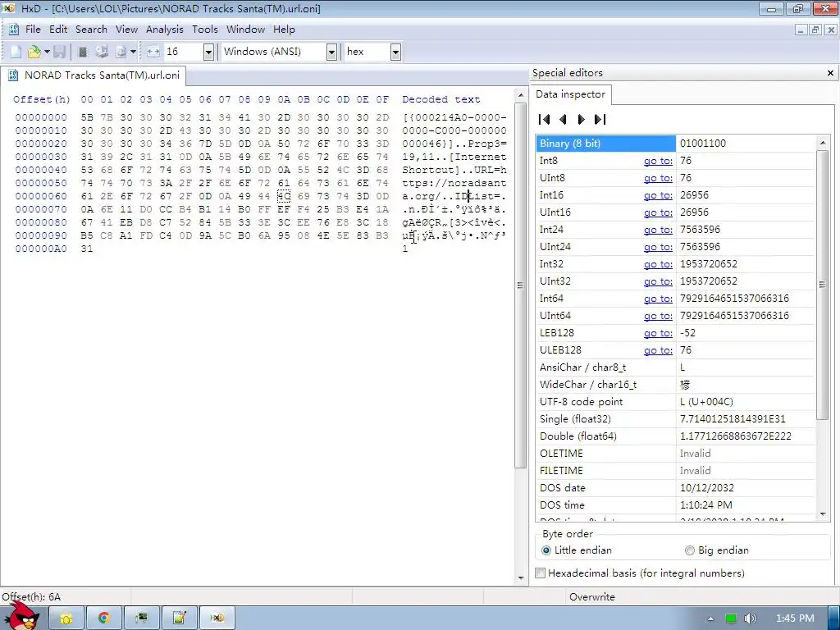Click the Open disk image icon
The image size is (840, 630).
point(121,52)
